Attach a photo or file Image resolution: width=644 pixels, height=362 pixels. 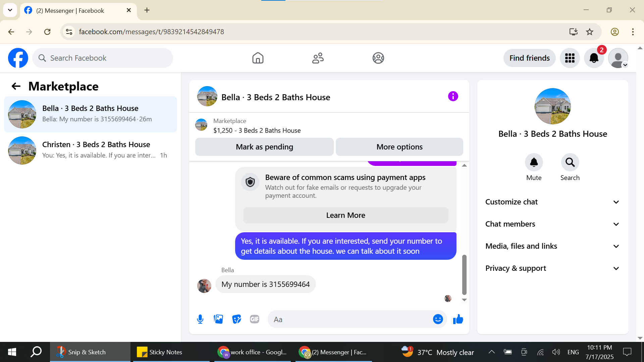(218, 319)
